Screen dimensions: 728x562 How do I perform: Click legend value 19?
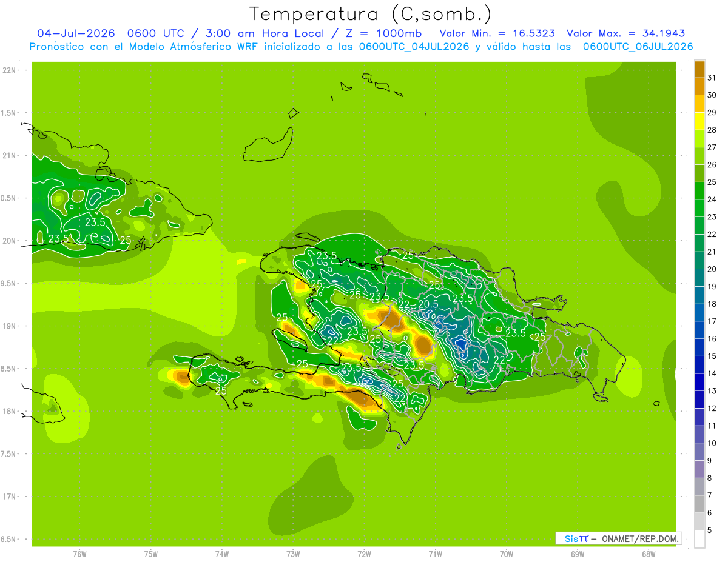711,287
